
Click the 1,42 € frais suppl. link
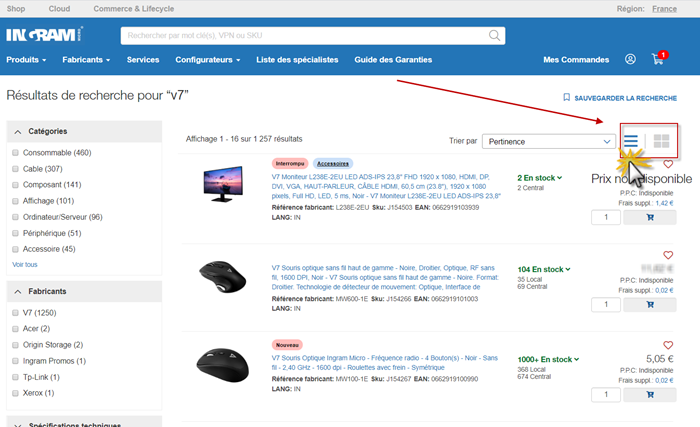pyautogui.click(x=664, y=203)
